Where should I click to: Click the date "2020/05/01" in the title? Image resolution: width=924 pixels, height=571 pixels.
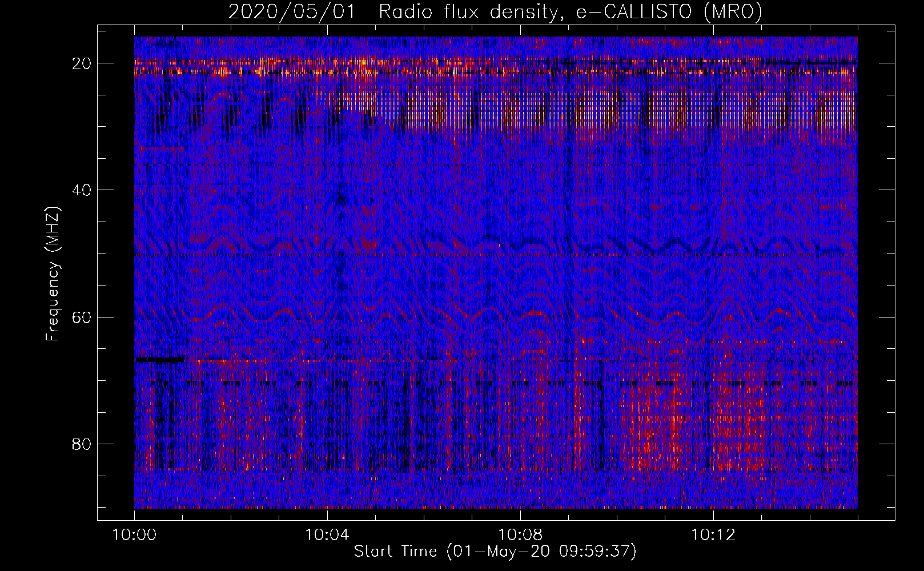click(292, 11)
